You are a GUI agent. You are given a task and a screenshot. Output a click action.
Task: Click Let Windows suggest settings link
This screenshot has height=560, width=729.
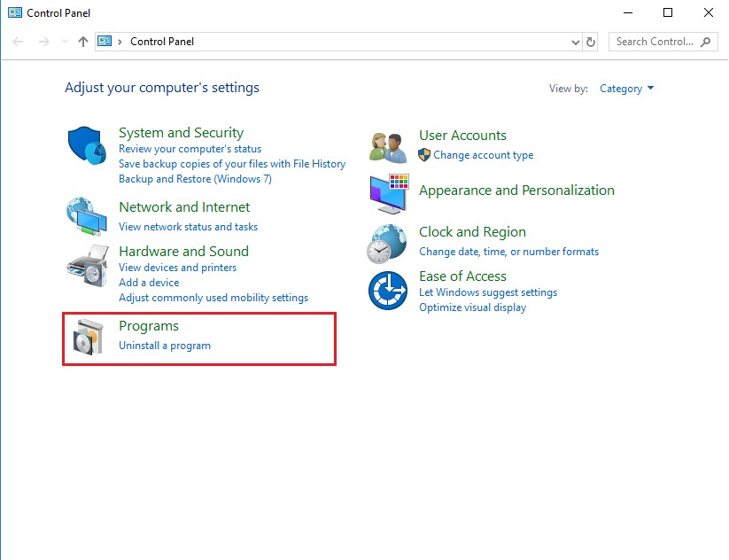(x=488, y=292)
